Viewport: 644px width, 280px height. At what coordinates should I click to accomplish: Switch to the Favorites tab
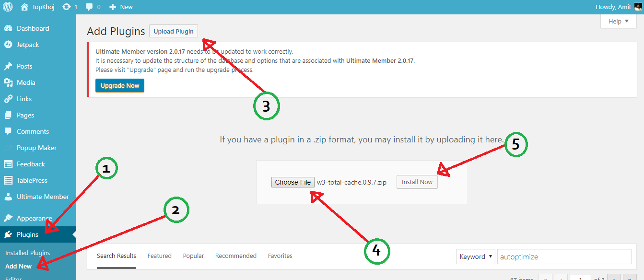tap(280, 256)
